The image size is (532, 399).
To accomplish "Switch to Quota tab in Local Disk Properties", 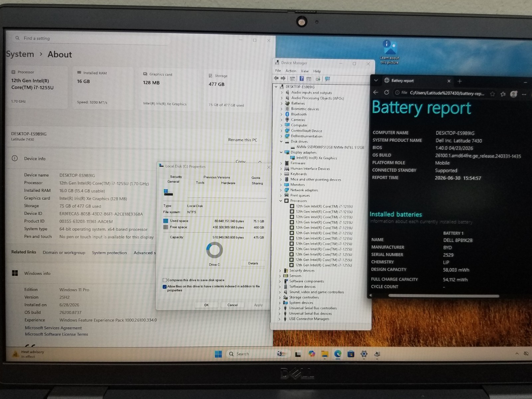I will pyautogui.click(x=256, y=178).
